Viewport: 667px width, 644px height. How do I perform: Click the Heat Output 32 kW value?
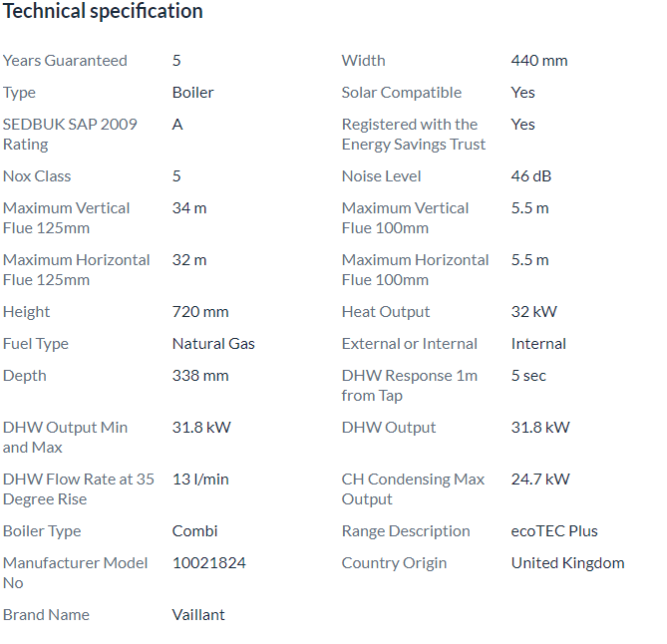click(533, 312)
